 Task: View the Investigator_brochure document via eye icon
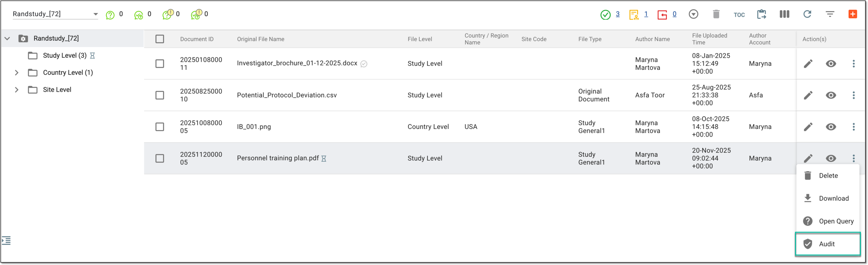click(x=831, y=64)
